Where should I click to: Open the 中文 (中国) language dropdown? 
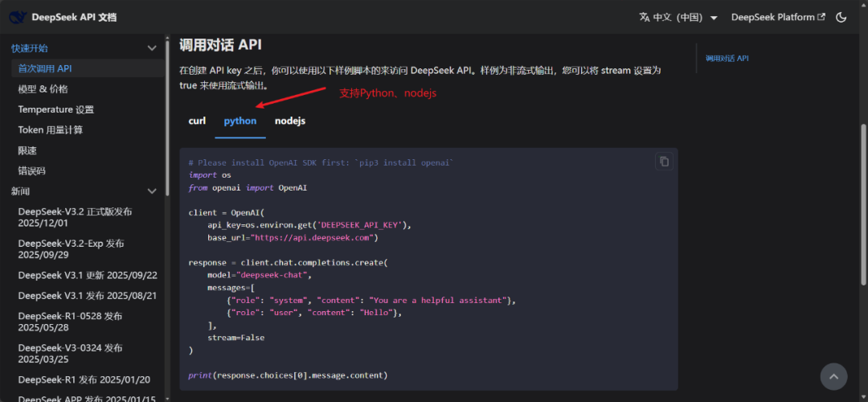678,17
